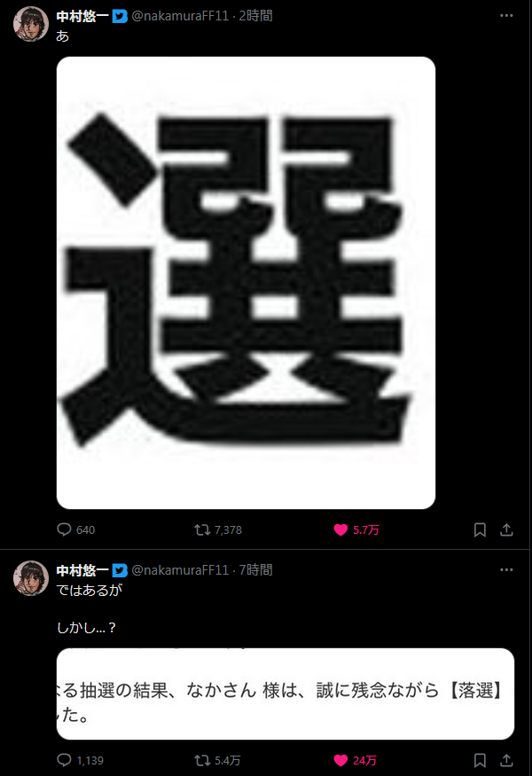
Task: Share the 選 image tweet
Action: pos(506,530)
